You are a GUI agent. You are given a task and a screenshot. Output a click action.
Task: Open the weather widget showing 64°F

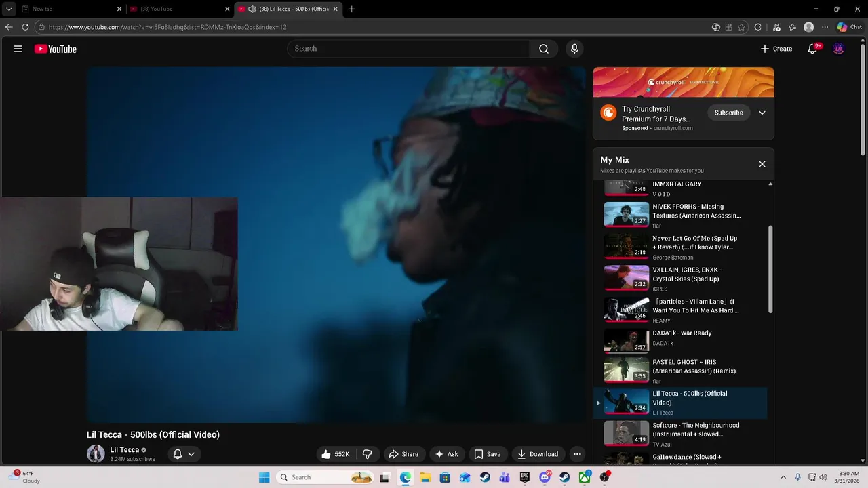coord(24,477)
